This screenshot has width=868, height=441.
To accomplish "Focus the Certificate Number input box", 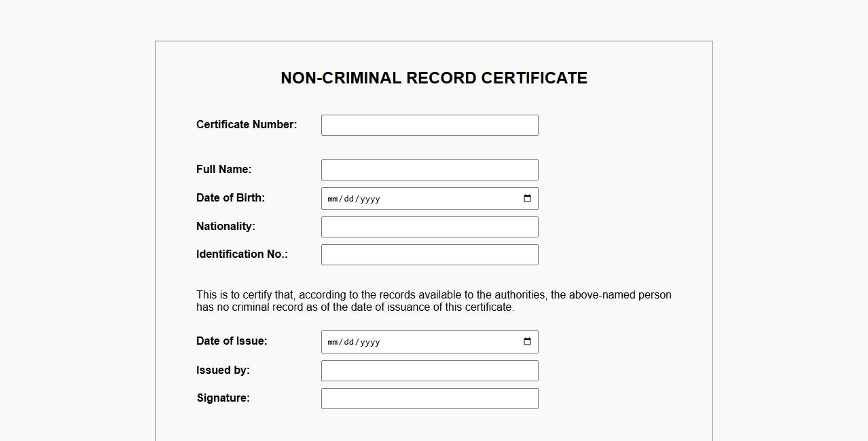I will pos(429,126).
